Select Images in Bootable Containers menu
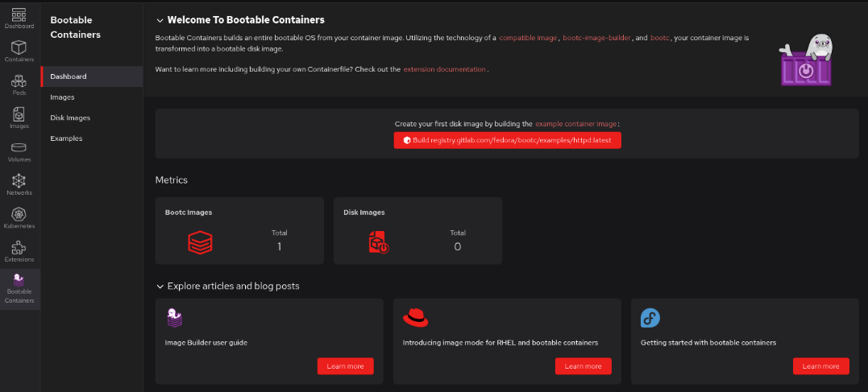This screenshot has height=392, width=868. [62, 97]
